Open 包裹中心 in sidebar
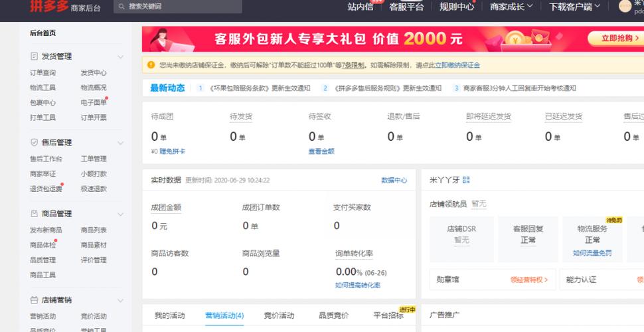The width and height of the screenshot is (644, 332). [x=42, y=103]
